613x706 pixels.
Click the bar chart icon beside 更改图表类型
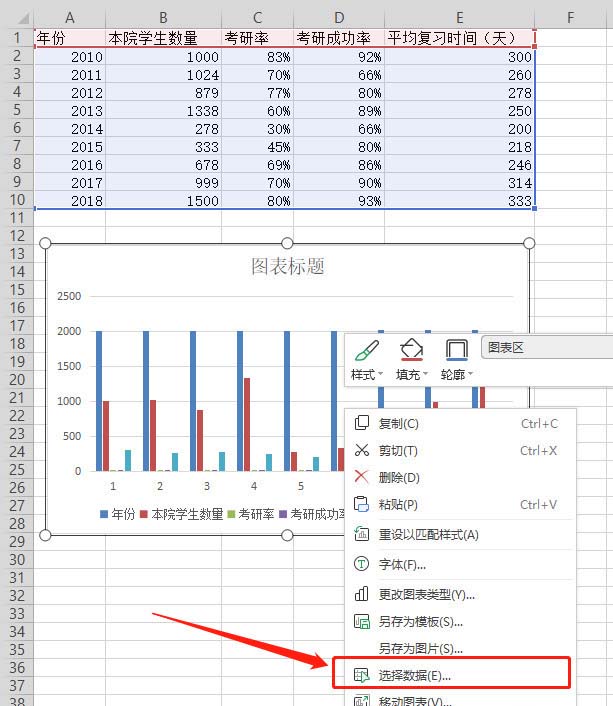pyautogui.click(x=362, y=594)
